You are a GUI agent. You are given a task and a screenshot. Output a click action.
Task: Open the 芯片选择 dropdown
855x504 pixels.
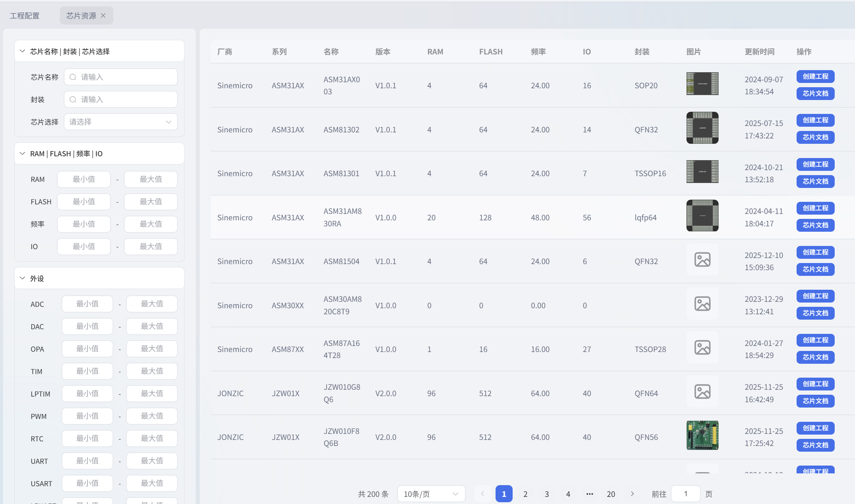point(121,122)
